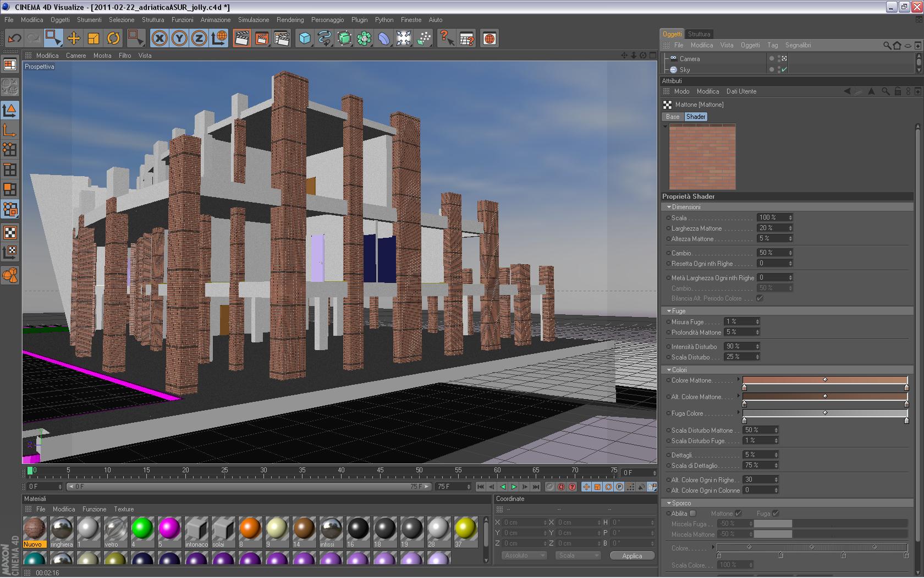Open the viewport Camere menu
924x578 pixels.
click(76, 56)
